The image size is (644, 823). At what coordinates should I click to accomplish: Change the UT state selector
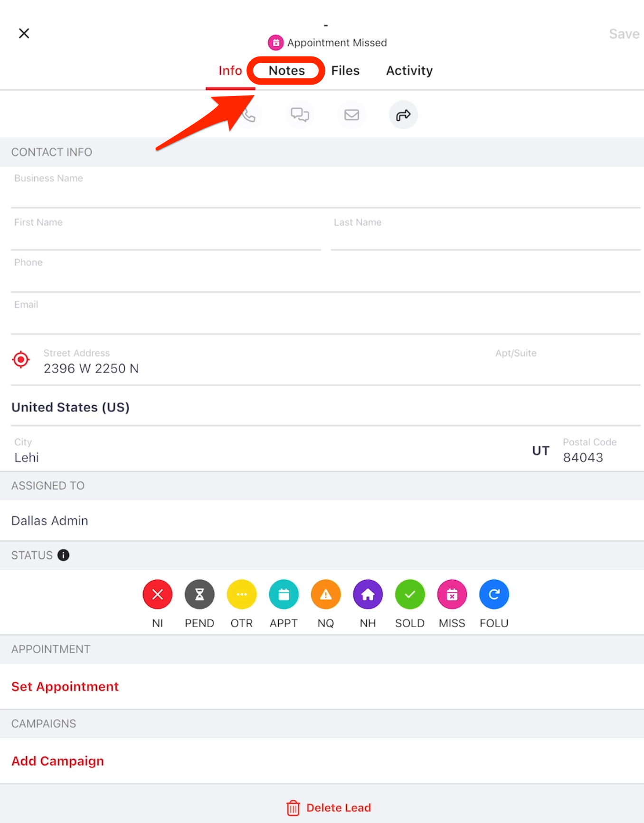[x=540, y=450]
